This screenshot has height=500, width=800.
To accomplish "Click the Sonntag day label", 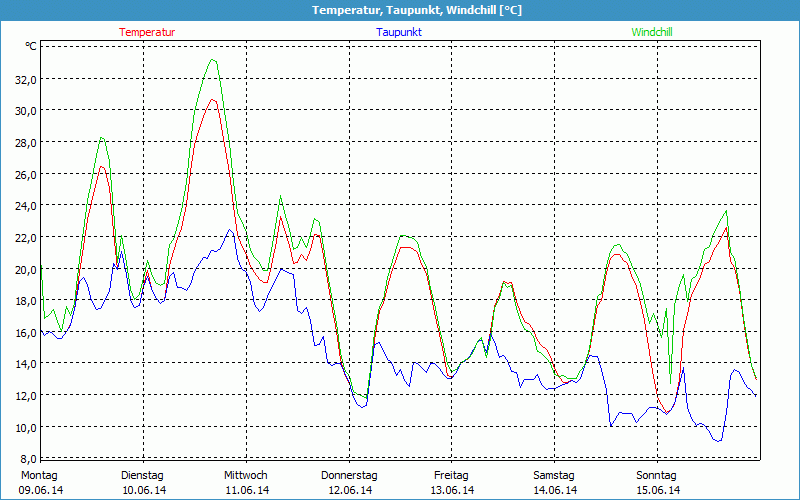I will pos(657,476).
